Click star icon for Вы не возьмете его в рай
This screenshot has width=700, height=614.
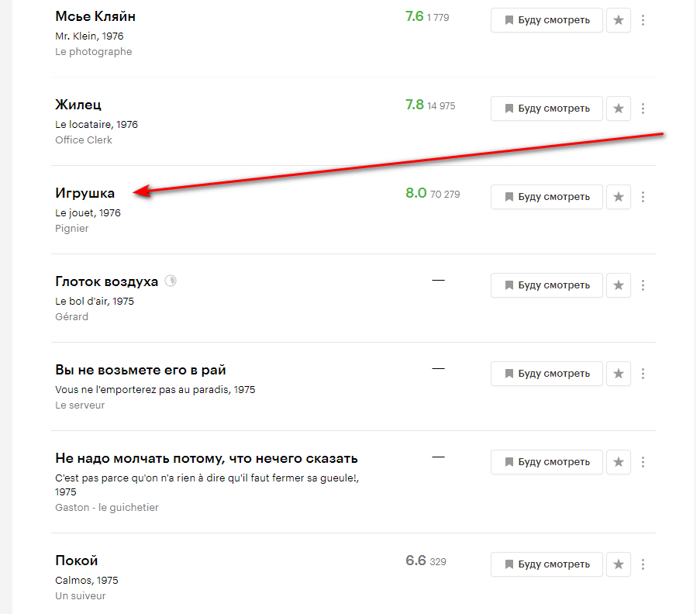click(x=618, y=374)
